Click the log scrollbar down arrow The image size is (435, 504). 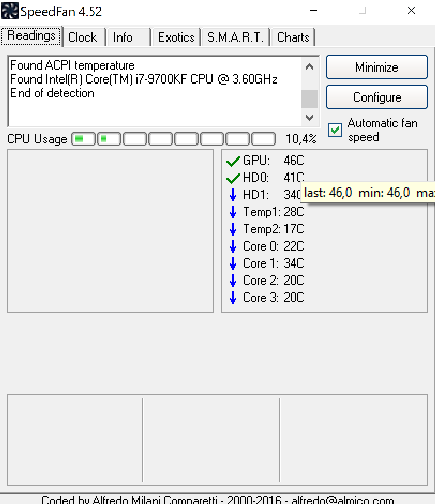pyautogui.click(x=310, y=117)
